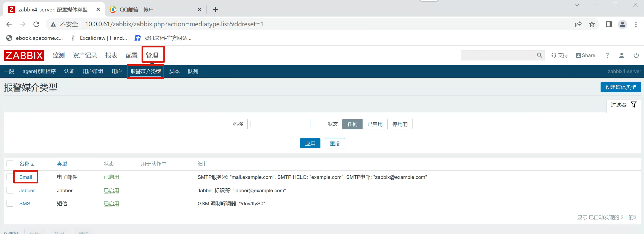Open the Zabbix Share link
This screenshot has width=644, height=234.
coord(585,55)
